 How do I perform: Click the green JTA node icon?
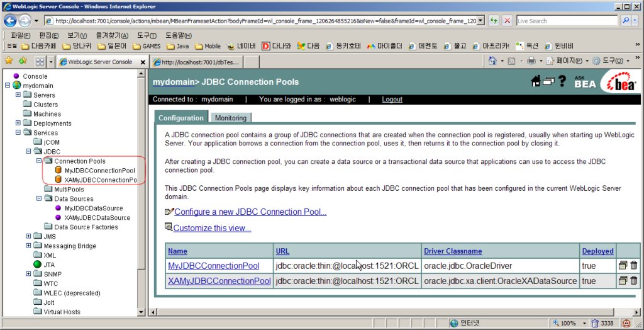[38, 265]
